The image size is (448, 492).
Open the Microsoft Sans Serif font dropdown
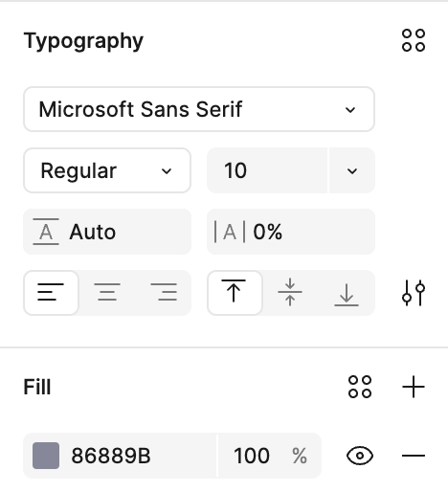tap(199, 109)
